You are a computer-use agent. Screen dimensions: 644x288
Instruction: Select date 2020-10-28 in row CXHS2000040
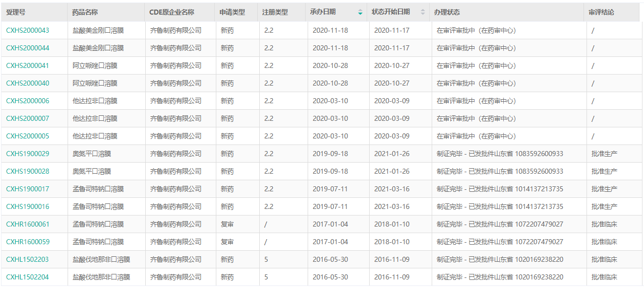(330, 83)
